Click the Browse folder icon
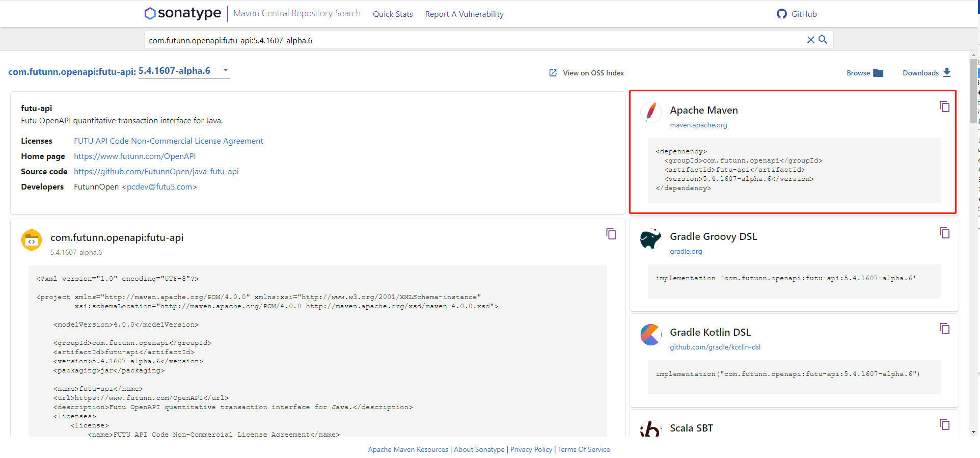980x458 pixels. [878, 73]
